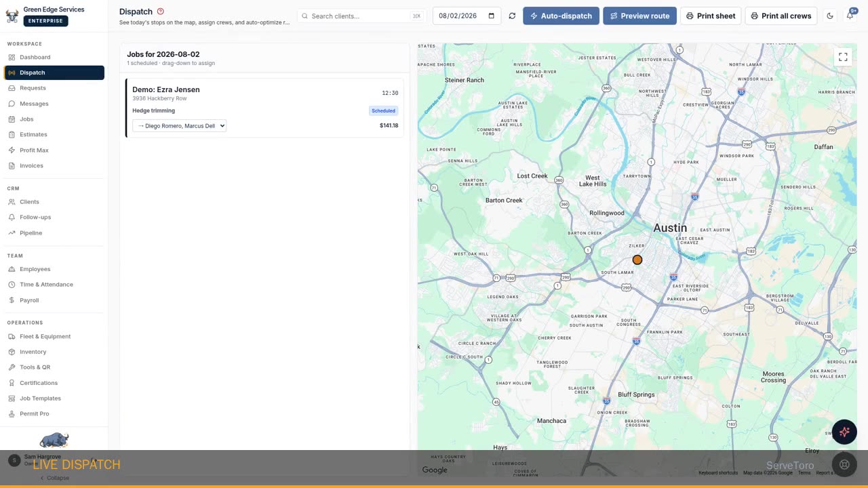Viewport: 868px width, 488px height.
Task: Open map Keyboard shortcuts link
Action: click(x=718, y=472)
